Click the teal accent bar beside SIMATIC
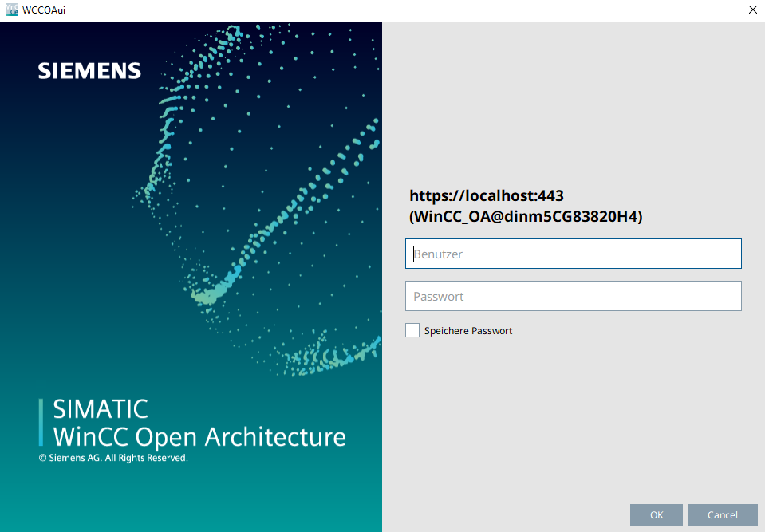This screenshot has width=765, height=532. pyautogui.click(x=41, y=422)
